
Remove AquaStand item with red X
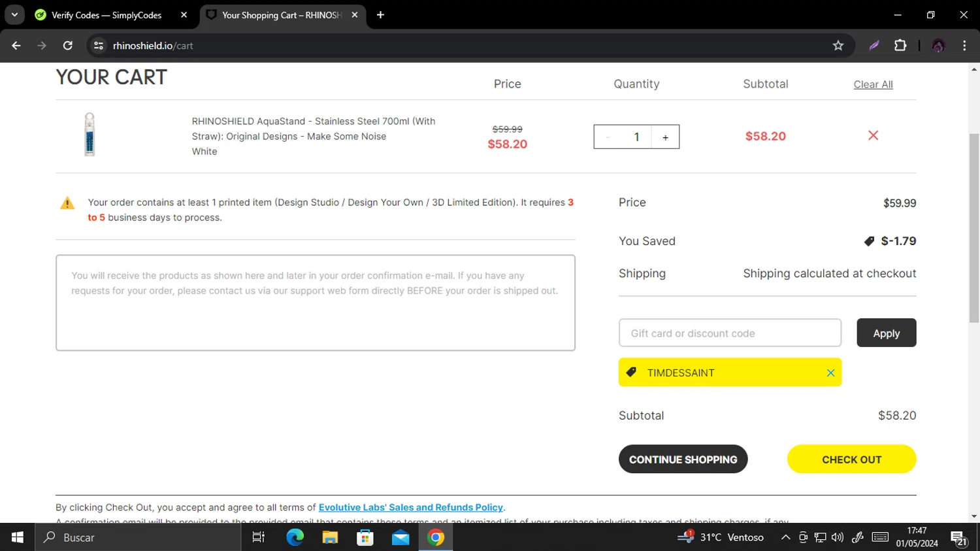coord(873,135)
